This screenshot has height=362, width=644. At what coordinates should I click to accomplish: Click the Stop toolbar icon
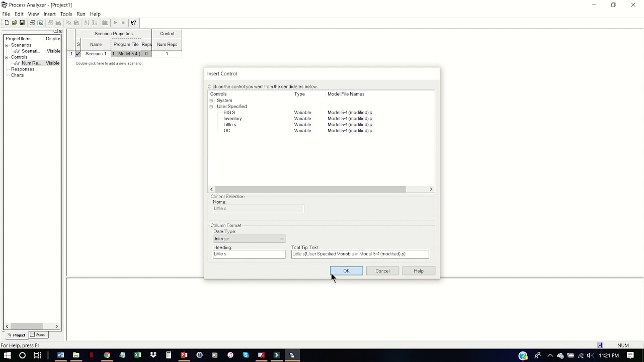(123, 23)
